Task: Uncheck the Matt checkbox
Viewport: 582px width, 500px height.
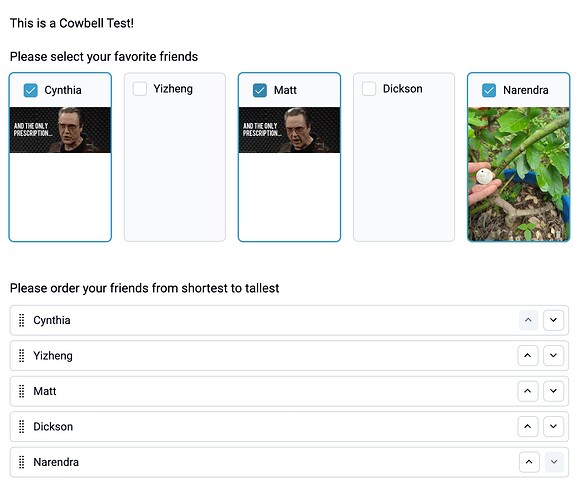Action: coord(259,90)
